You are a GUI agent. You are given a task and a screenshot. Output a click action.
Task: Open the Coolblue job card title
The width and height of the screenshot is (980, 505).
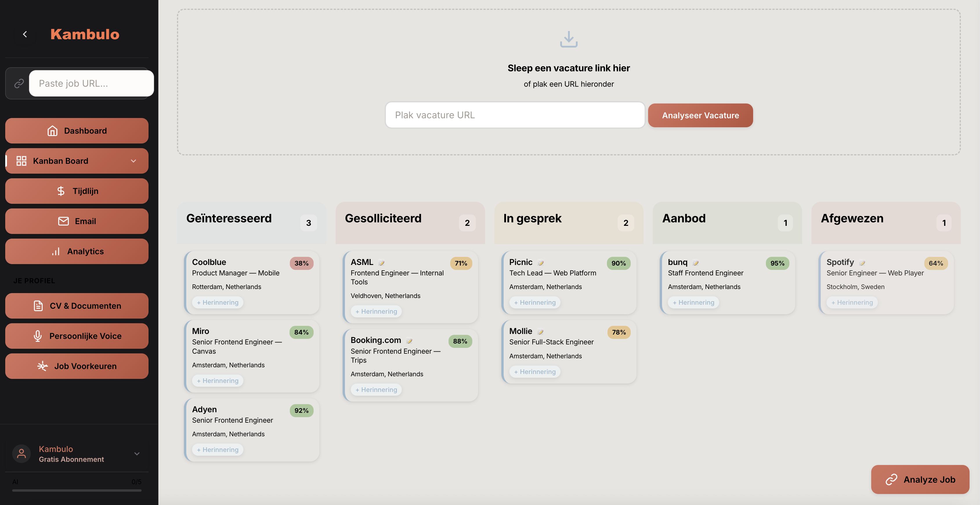pyautogui.click(x=209, y=262)
